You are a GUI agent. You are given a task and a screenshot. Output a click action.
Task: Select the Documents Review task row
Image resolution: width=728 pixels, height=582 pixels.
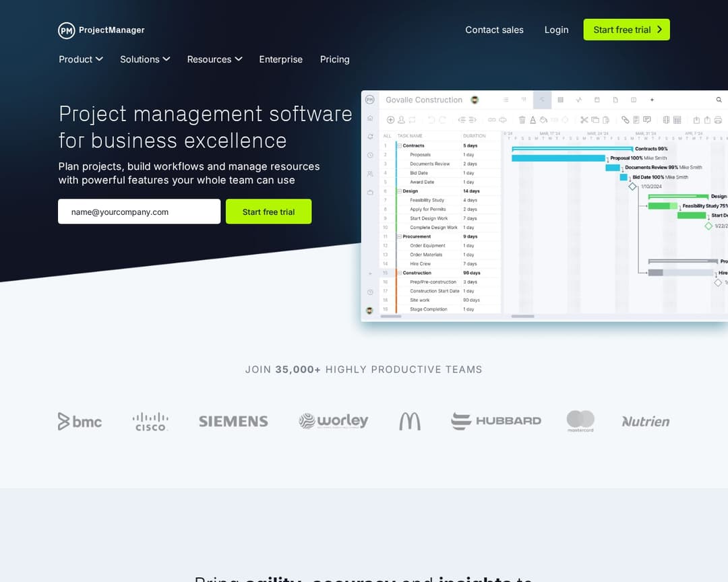click(440, 164)
